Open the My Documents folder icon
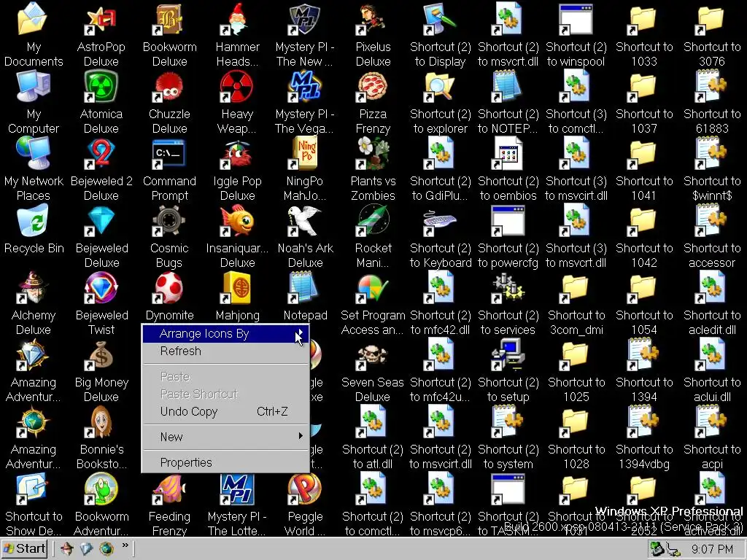The width and height of the screenshot is (747, 560). click(x=34, y=19)
